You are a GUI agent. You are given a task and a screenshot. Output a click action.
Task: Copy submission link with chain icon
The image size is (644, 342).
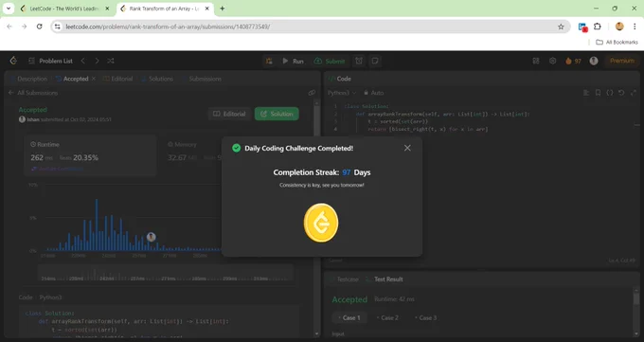coord(312,93)
